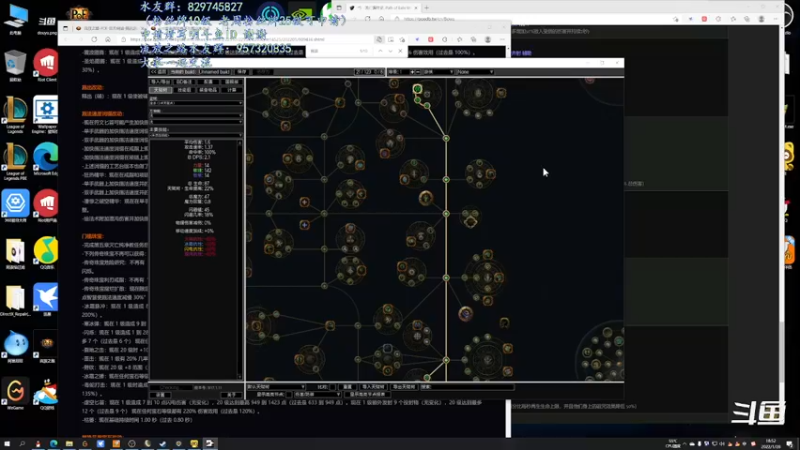Viewport: 800px width, 450px height.
Task: Click the 关于 about button
Action: click(231, 395)
